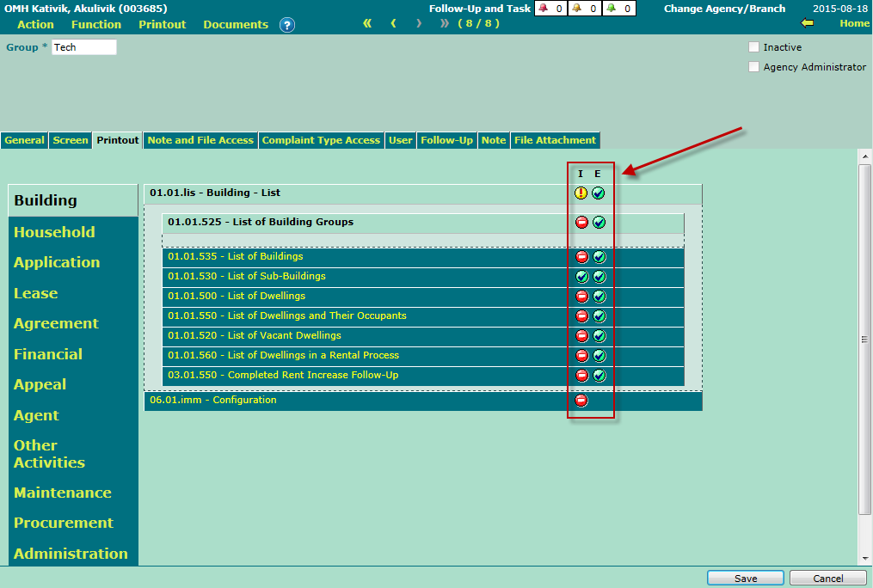Screen dimensions: 873x588
Task: Click the vertical scrollbar on the right
Action: tap(865, 340)
